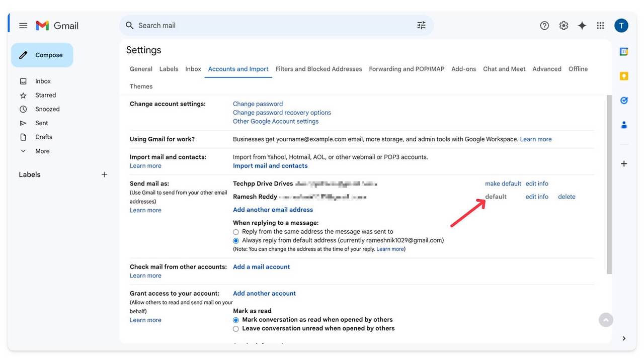Screen dimensions: 644x362
Task: Edit info for Techpp Drive Drives
Action: 537,184
